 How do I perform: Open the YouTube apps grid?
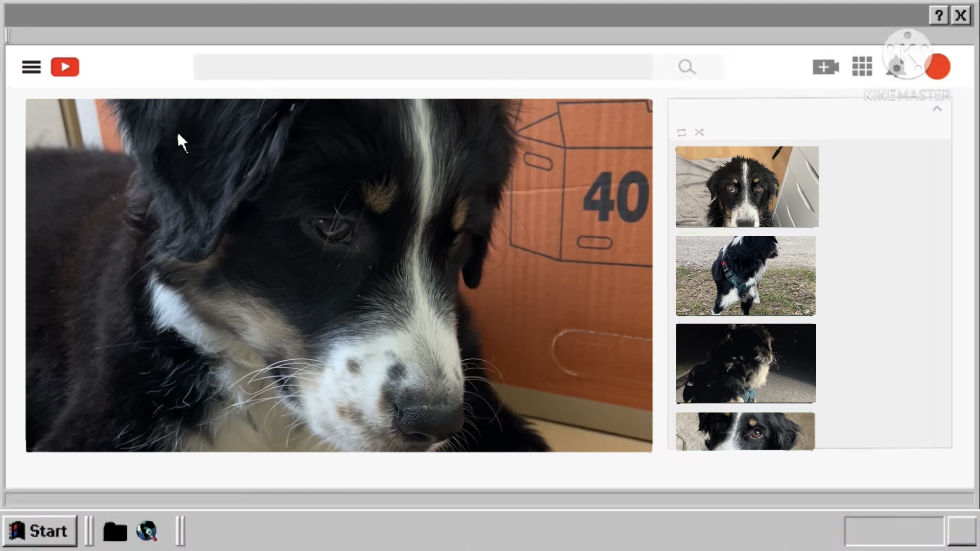862,67
